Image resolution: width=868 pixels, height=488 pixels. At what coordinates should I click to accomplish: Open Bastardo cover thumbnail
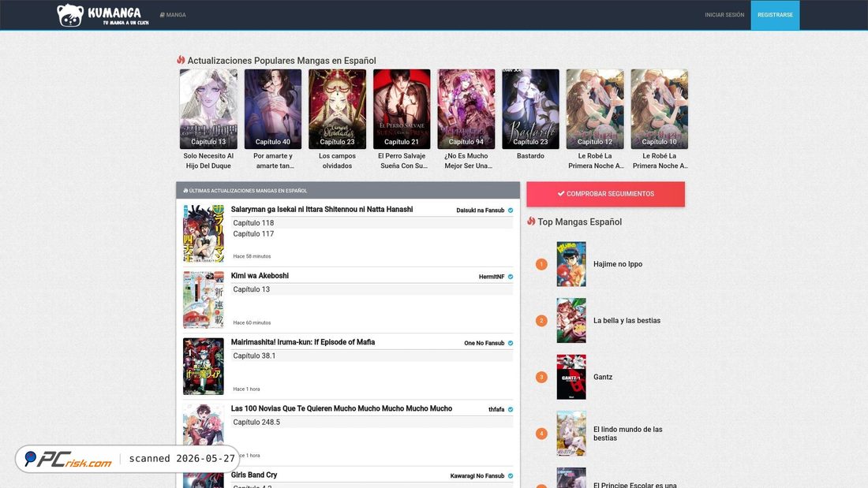point(530,109)
